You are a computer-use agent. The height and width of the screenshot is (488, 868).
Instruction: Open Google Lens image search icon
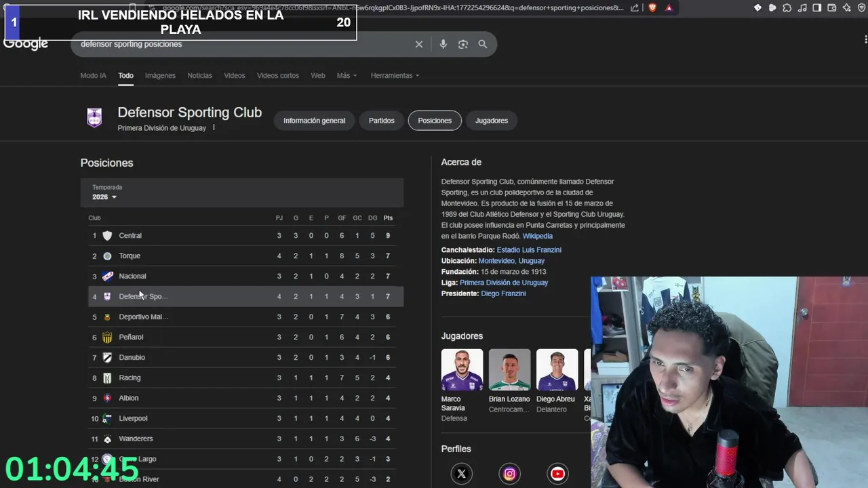coord(463,44)
